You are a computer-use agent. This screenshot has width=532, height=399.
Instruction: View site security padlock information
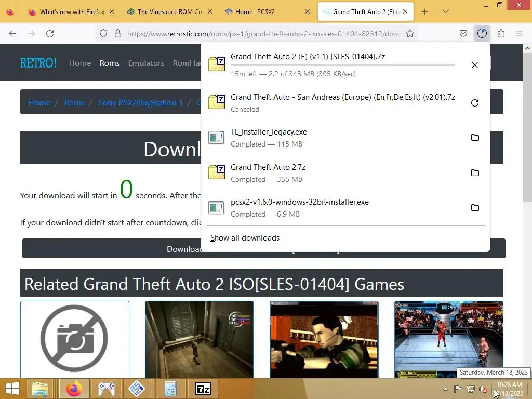point(118,33)
